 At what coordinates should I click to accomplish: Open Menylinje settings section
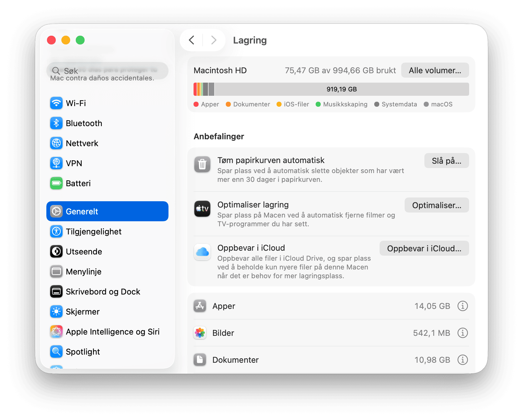(x=83, y=272)
